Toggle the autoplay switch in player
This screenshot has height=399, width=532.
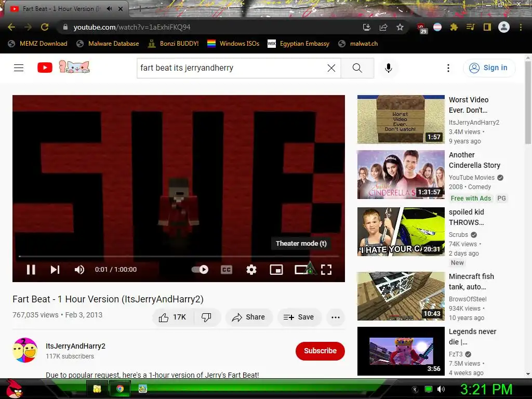pos(200,270)
